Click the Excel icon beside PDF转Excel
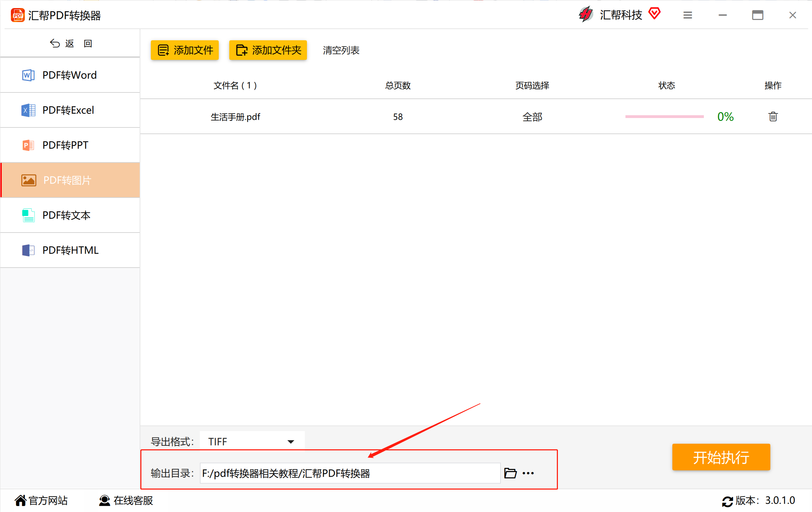 (x=28, y=110)
